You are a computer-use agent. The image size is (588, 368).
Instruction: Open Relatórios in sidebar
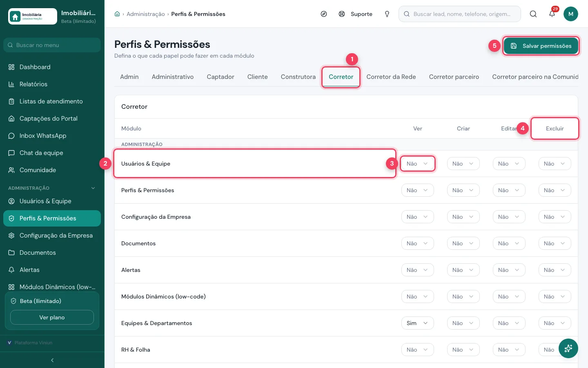tap(52, 84)
